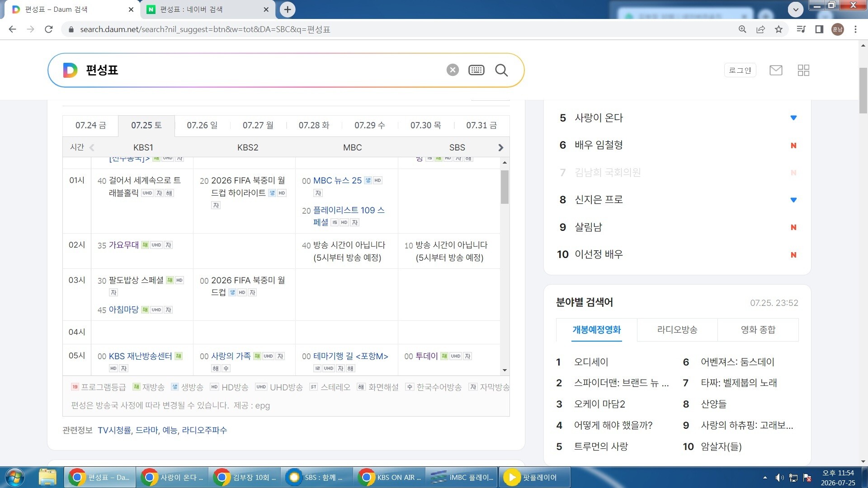
Task: Show next channels with right arrow
Action: 500,148
